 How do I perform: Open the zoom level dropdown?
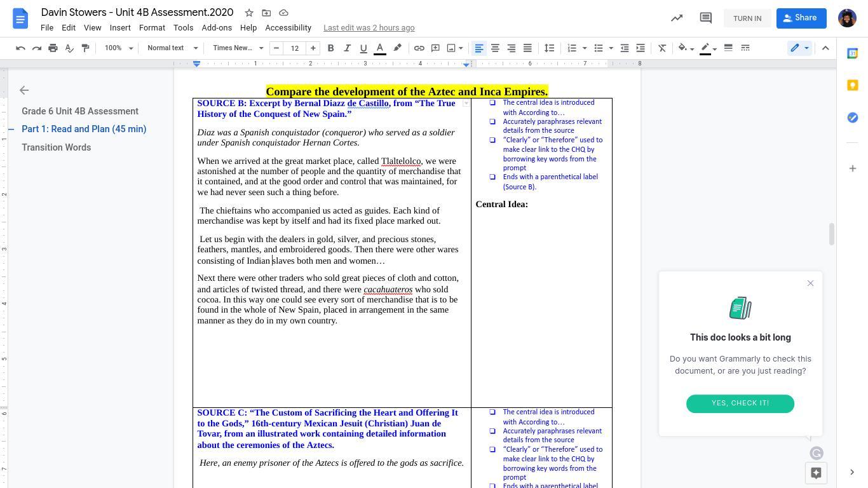click(x=119, y=48)
